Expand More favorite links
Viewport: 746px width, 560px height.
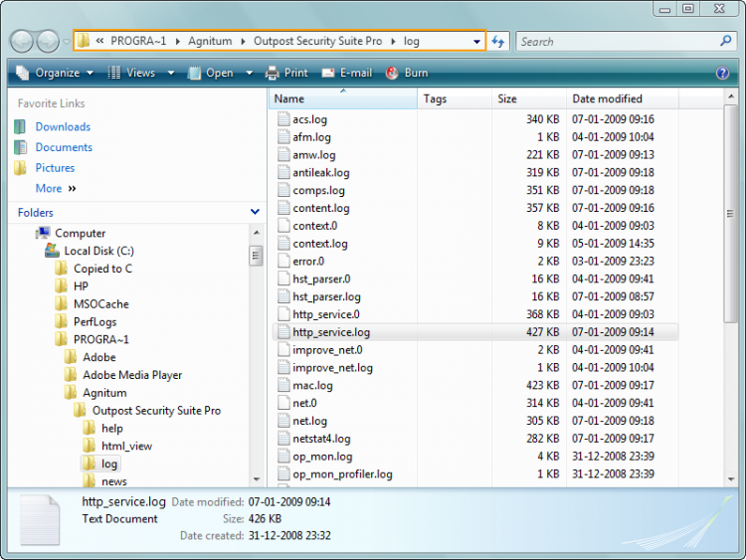click(56, 188)
